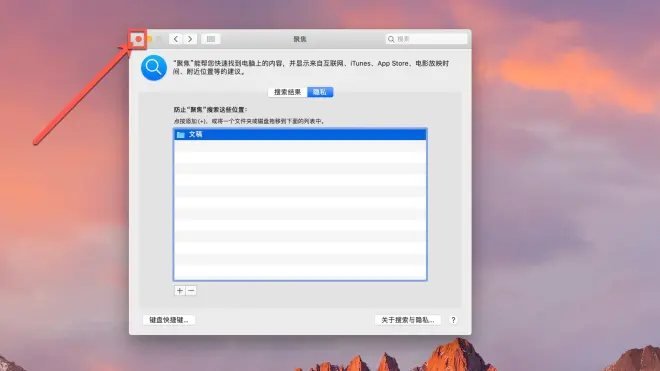
Task: Add a location with the plus button
Action: click(x=180, y=291)
